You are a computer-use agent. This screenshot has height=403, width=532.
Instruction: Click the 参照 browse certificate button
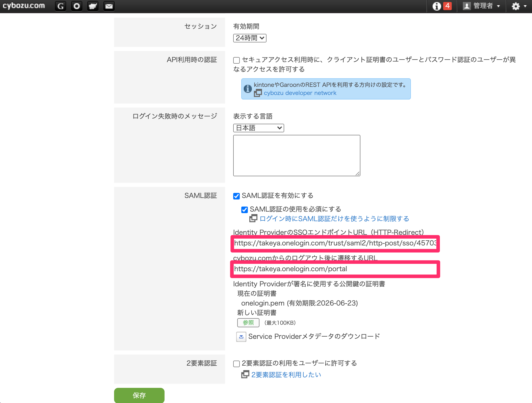248,323
